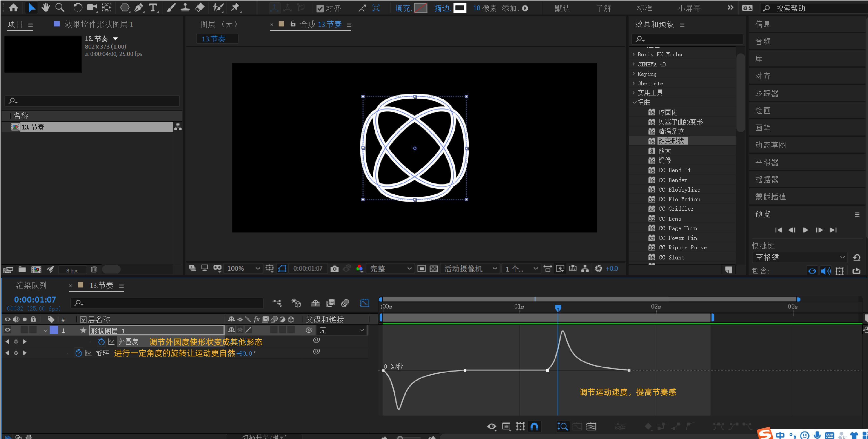Select the Pen tool in toolbar
The width and height of the screenshot is (868, 439).
[x=138, y=8]
